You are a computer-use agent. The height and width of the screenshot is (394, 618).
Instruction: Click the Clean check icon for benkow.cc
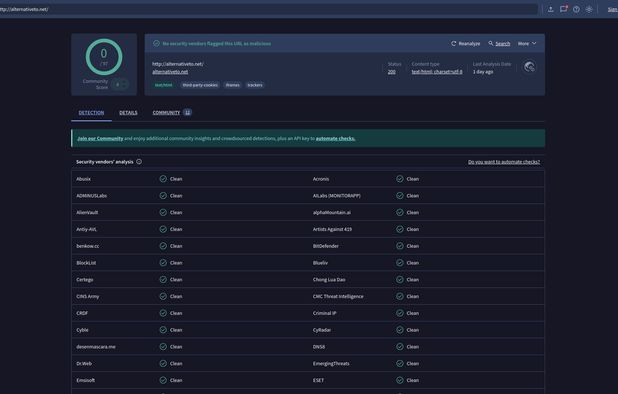[163, 246]
